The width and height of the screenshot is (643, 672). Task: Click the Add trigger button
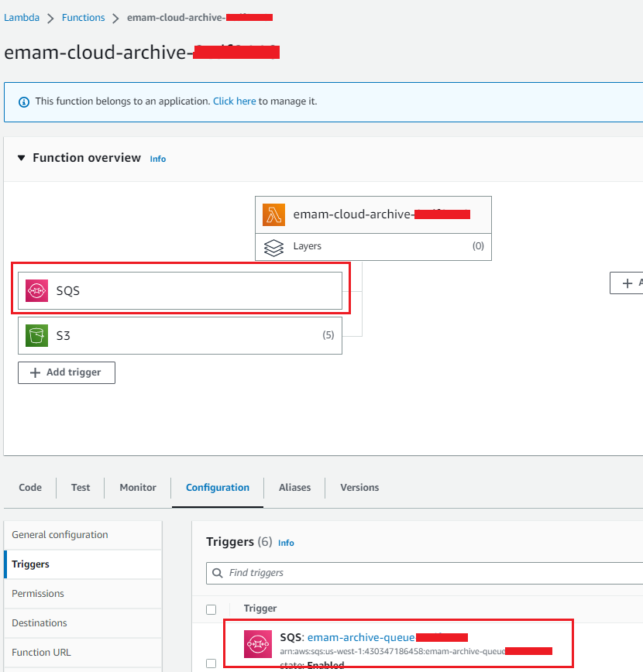pos(67,372)
